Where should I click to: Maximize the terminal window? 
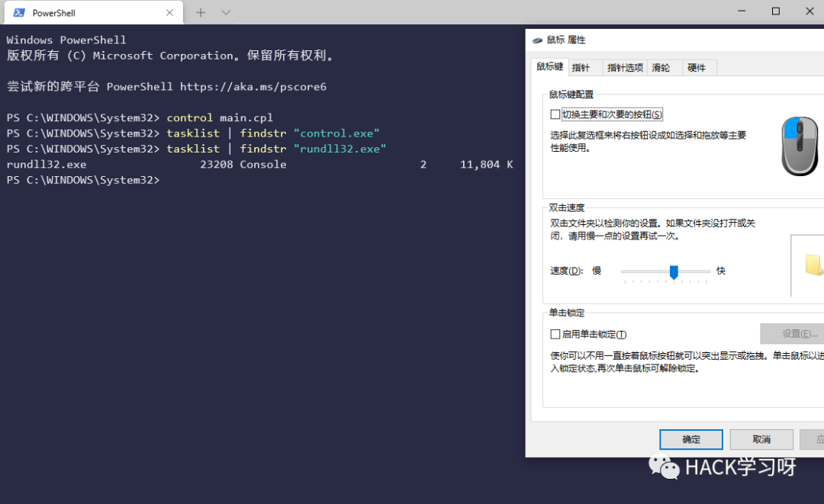[x=776, y=11]
